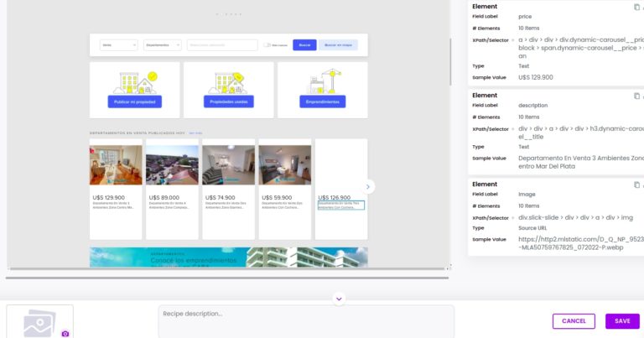The image size is (644, 338).
Task: Click the h3.dynamic-carousel title selector text
Action: [581, 133]
